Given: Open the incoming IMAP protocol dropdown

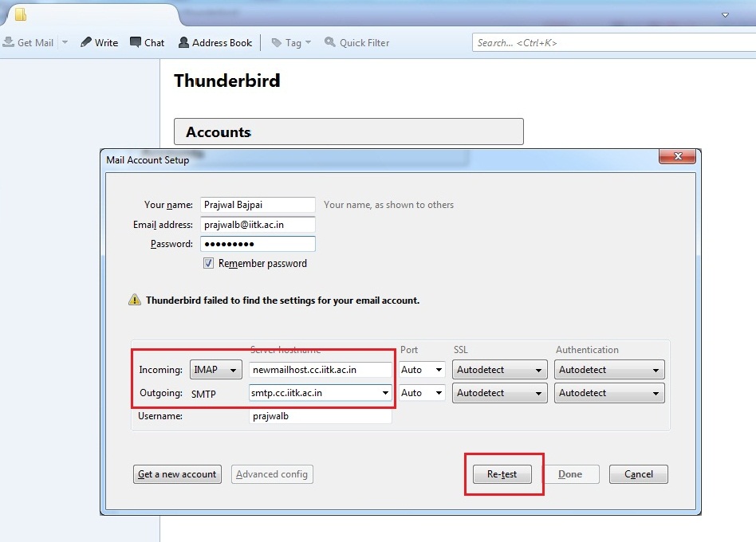Looking at the screenshot, I should [215, 370].
